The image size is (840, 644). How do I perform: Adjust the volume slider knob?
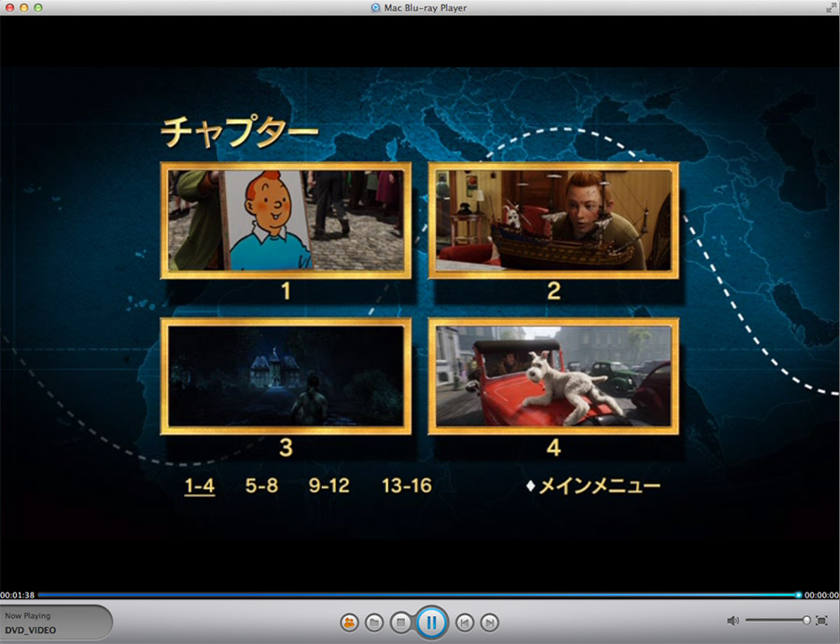[806, 621]
